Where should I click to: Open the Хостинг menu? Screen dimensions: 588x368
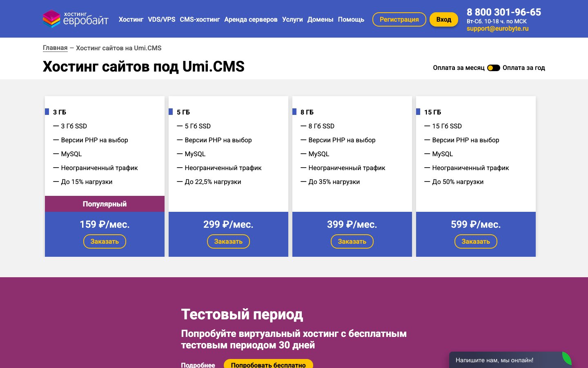(131, 19)
